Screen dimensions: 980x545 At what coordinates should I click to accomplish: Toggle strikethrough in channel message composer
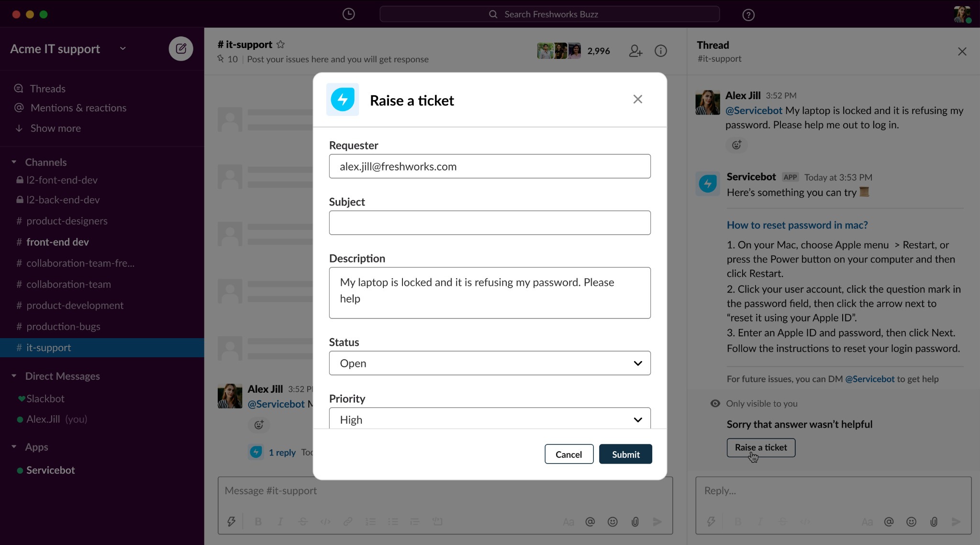(x=303, y=522)
